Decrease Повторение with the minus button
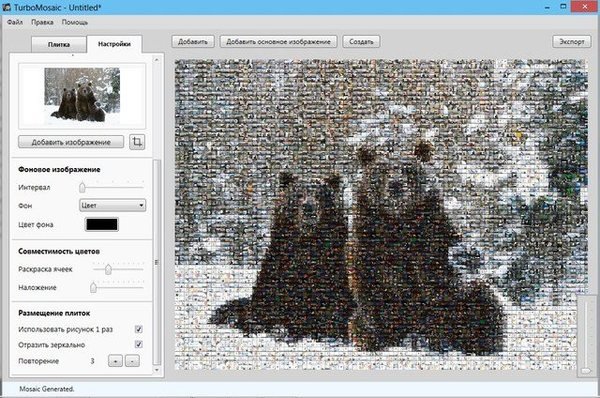The width and height of the screenshot is (600, 398). point(132,361)
